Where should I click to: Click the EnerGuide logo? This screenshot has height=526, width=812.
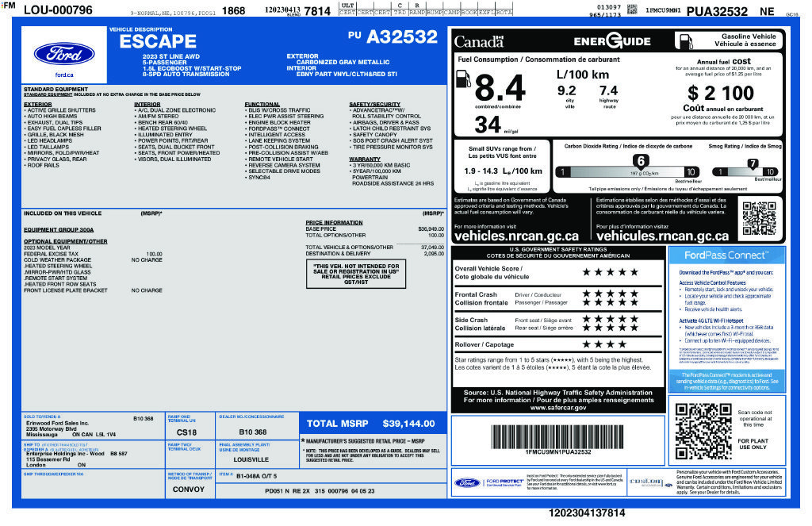[612, 40]
